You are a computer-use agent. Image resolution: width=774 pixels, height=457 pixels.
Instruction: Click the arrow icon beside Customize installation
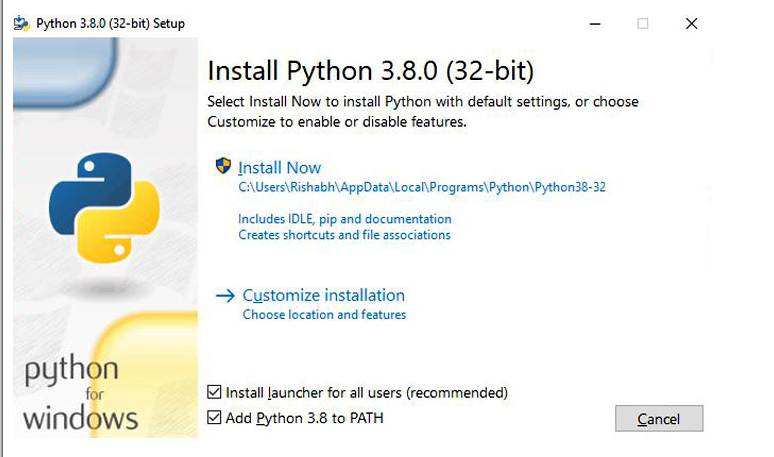click(225, 295)
